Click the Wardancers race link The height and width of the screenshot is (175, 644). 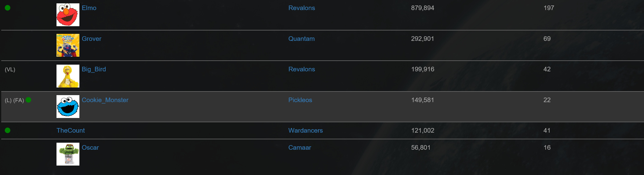coord(305,130)
